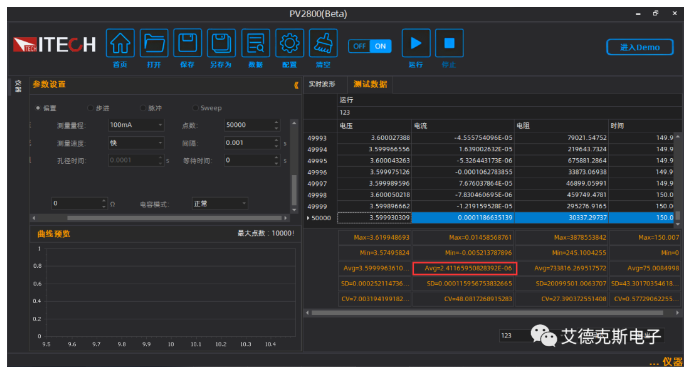This screenshot has width=689, height=373.
Task: Switch to the 实时波形 (real-time waveform) tab
Action: 322,84
